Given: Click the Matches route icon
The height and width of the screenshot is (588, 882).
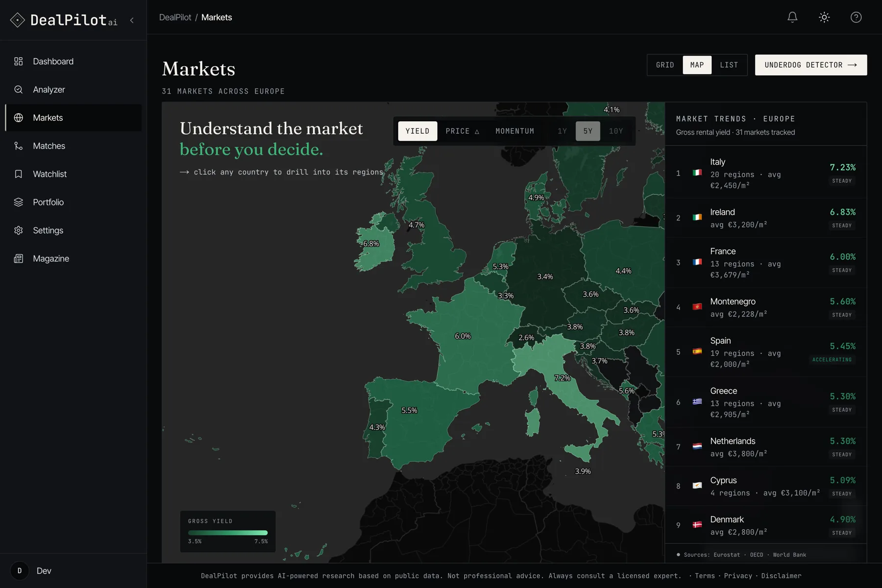Looking at the screenshot, I should (19, 146).
